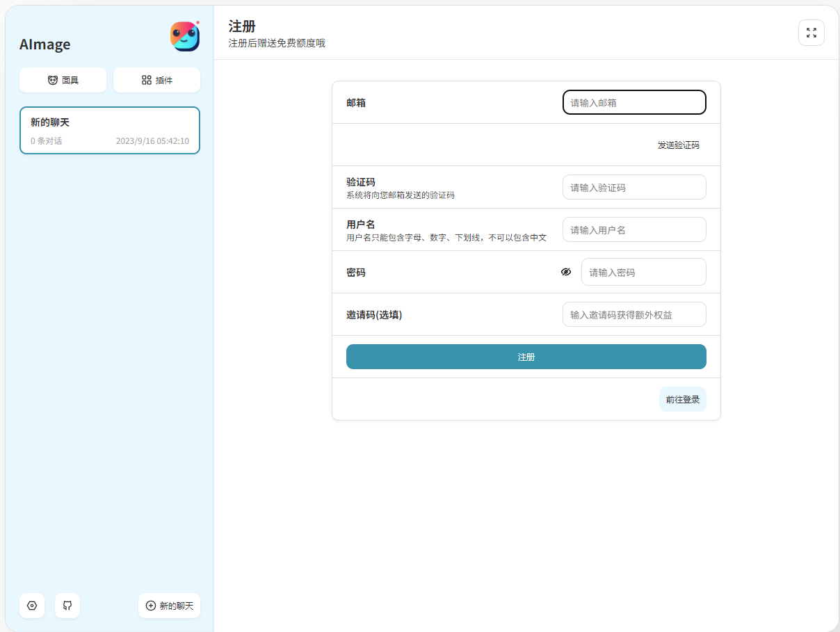
Task: Go to login via 前往登录
Action: [x=683, y=399]
